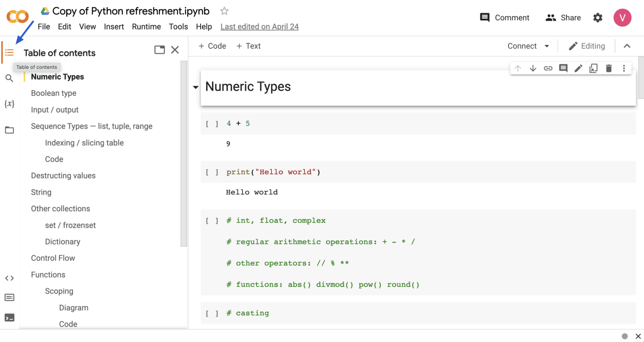Viewport: 644px width, 342px height.
Task: Add a new Code cell
Action: click(x=212, y=46)
